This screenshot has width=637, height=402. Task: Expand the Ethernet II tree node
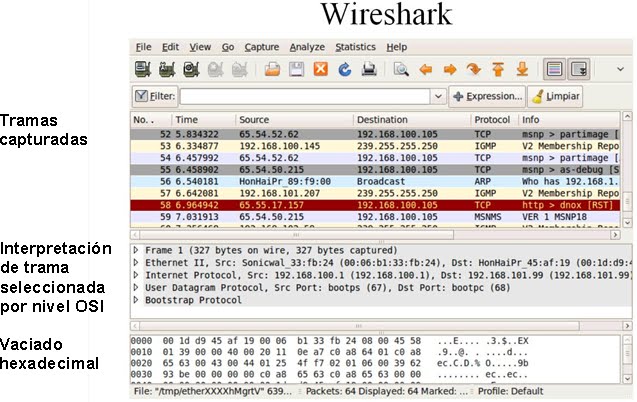pos(136,263)
